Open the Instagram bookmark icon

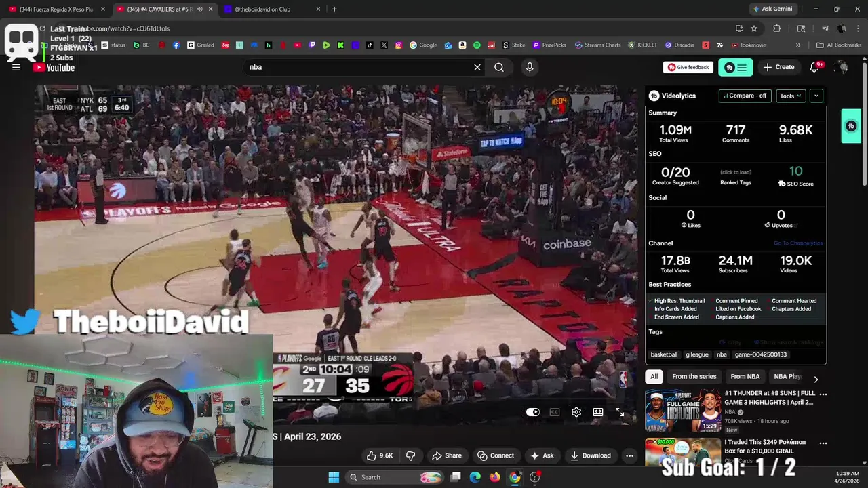click(399, 45)
